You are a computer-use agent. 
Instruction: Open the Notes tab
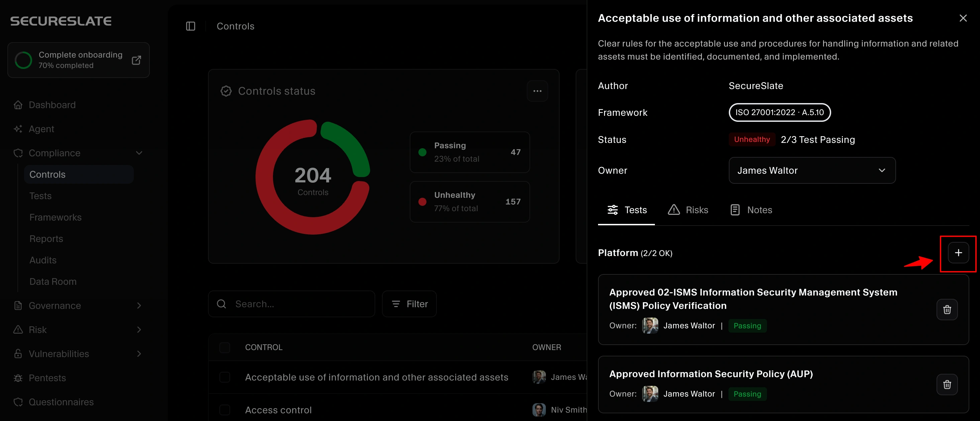tap(751, 210)
